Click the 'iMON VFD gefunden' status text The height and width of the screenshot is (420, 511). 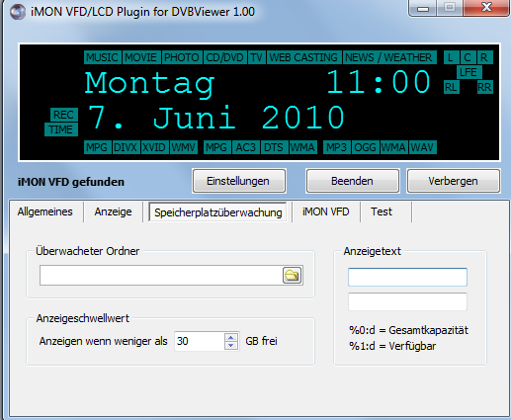(x=71, y=182)
